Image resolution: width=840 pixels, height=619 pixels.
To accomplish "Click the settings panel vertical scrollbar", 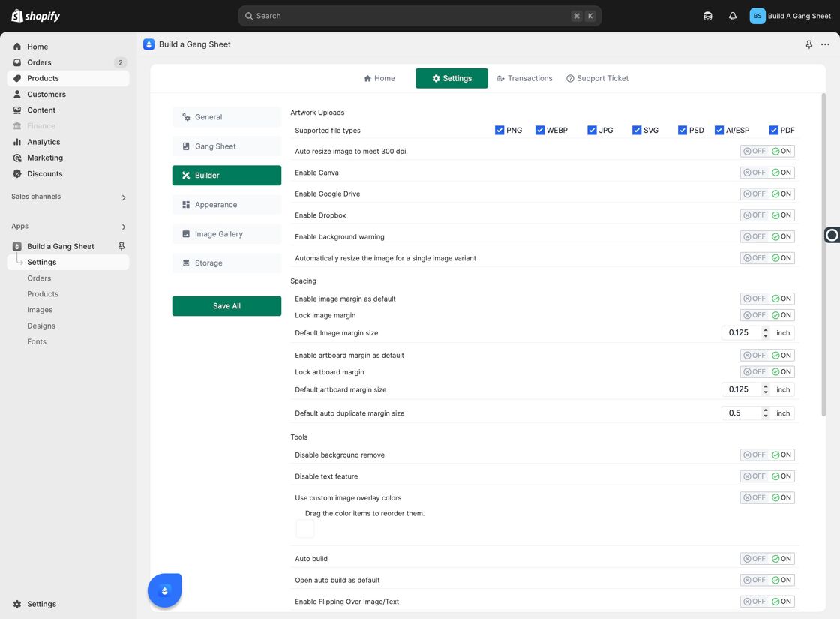I will 824,254.
